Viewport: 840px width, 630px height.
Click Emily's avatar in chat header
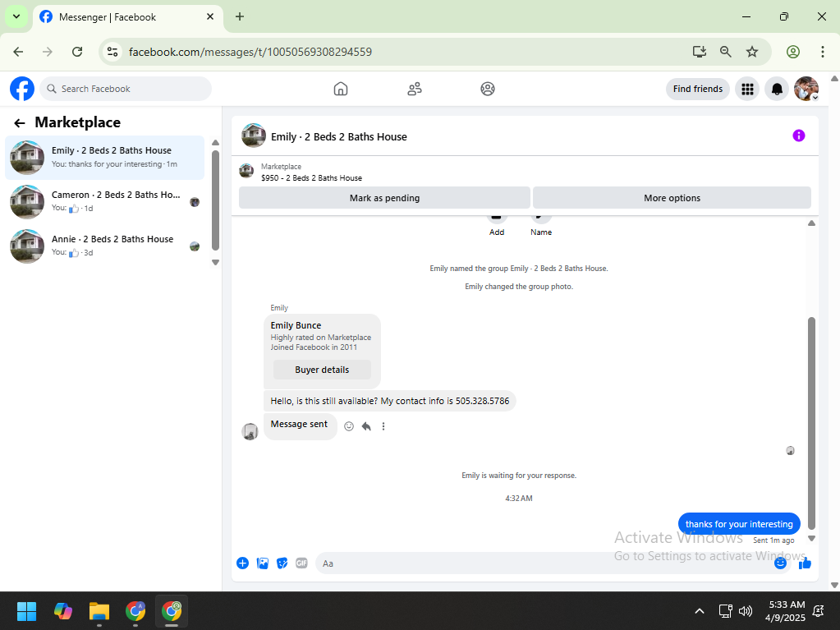tap(254, 136)
